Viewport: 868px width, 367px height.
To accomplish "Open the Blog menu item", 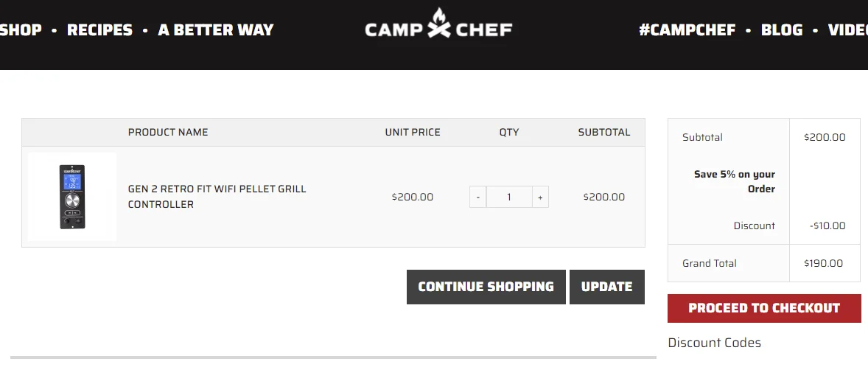I will click(782, 30).
